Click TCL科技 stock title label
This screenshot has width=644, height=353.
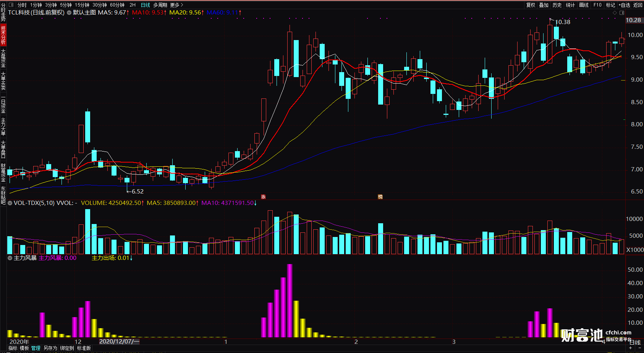(36, 13)
